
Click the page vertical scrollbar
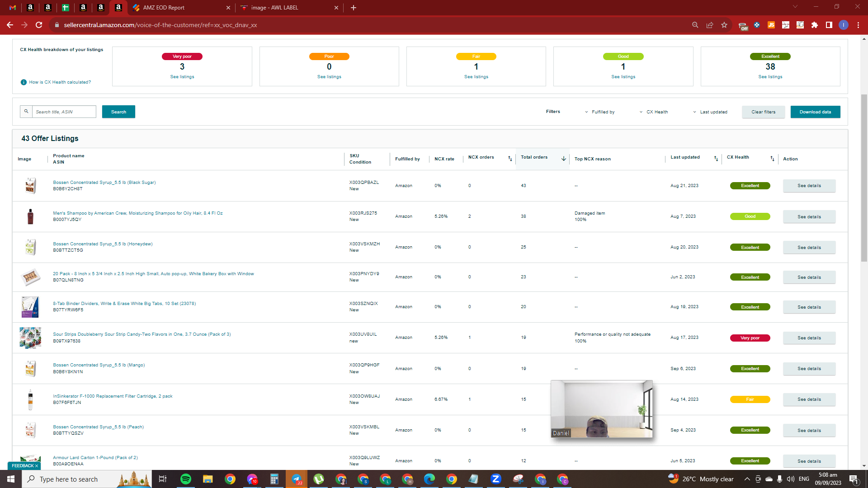864,177
